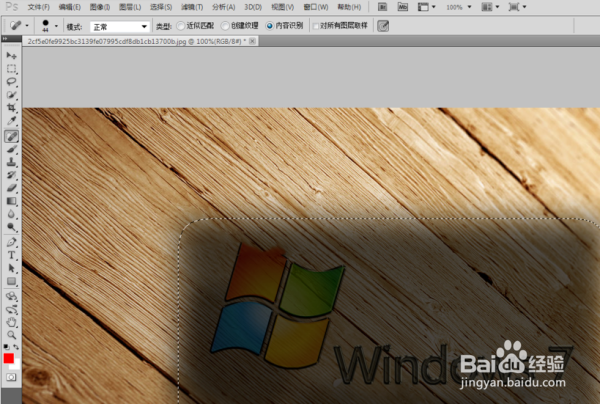Image resolution: width=600 pixels, height=404 pixels.
Task: Select the 3D Camera Rotate tool
Action: (11, 309)
